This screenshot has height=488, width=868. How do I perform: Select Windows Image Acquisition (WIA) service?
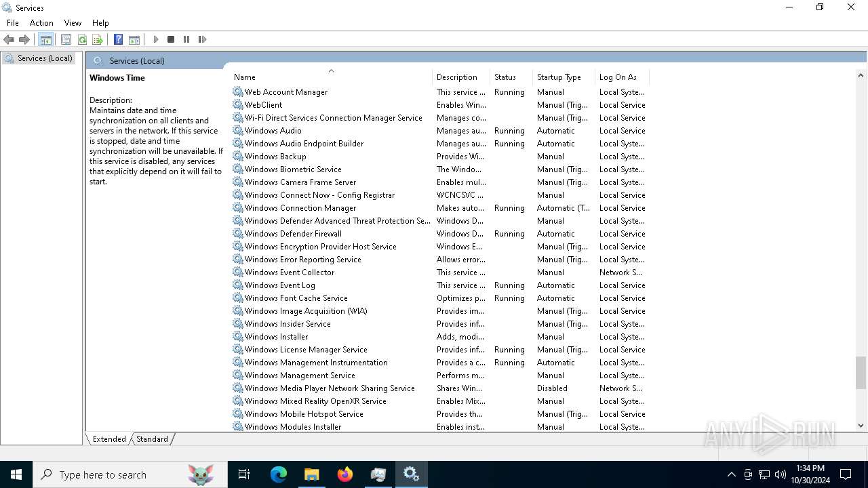coord(439,310)
